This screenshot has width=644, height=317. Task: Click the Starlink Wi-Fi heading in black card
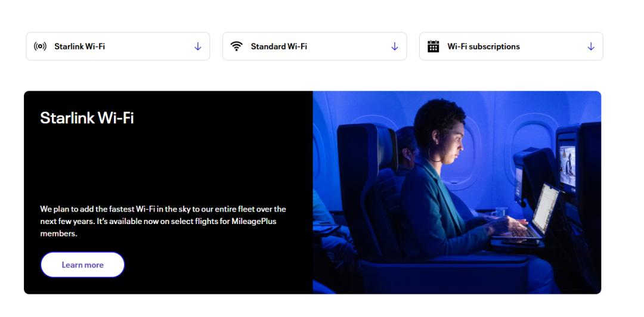point(87,118)
